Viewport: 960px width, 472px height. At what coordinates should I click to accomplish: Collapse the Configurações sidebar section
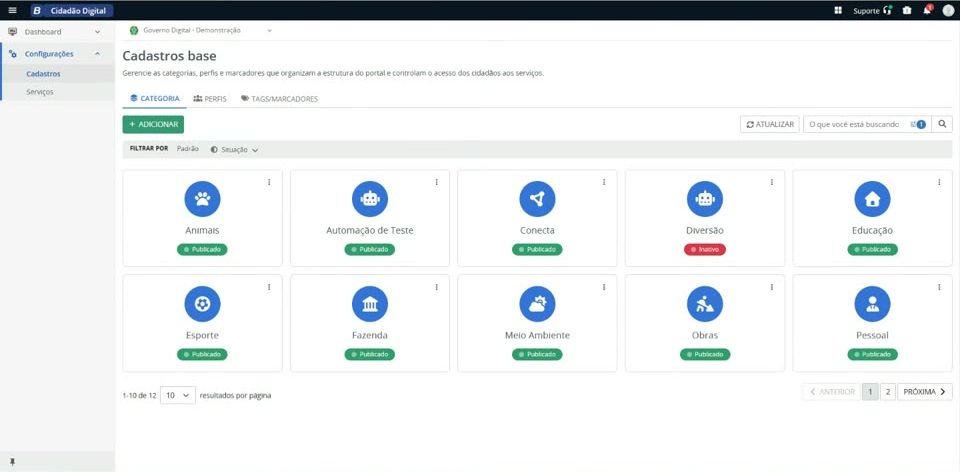coord(58,54)
